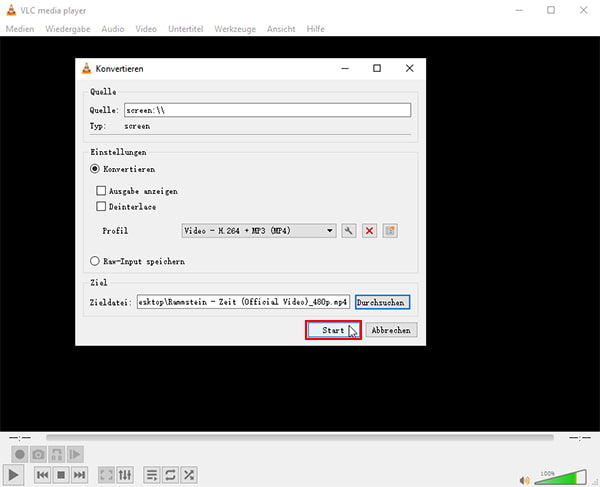
Task: Click the Quelle input field
Action: coord(267,110)
